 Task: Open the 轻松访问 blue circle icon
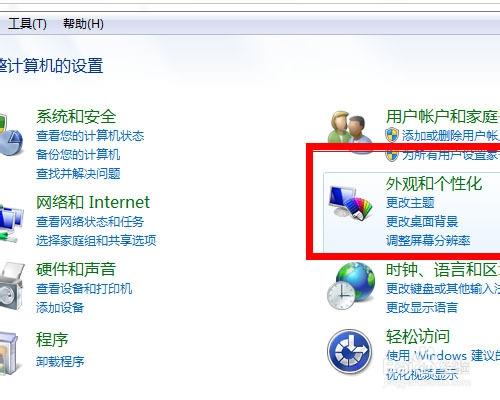350,351
